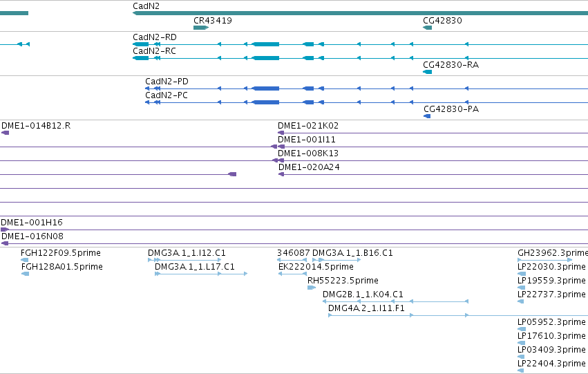
Task: Select the CG42830 gene arrow
Action: tap(428, 28)
